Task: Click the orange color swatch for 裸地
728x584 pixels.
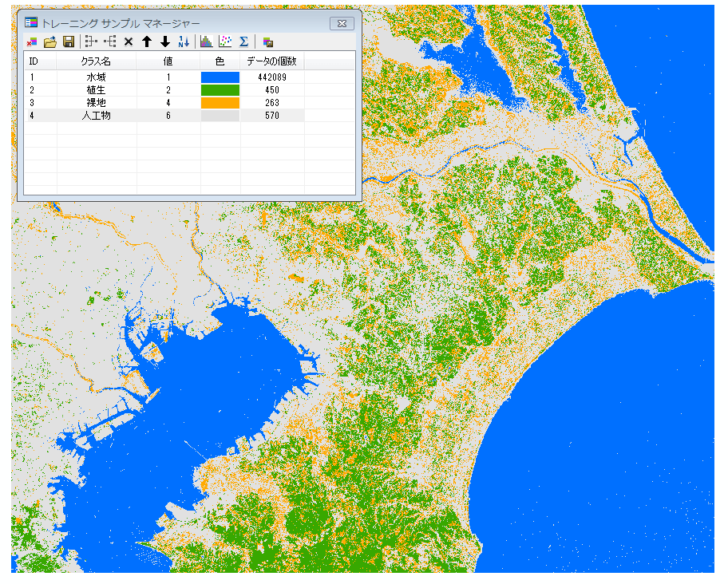Action: [x=220, y=103]
